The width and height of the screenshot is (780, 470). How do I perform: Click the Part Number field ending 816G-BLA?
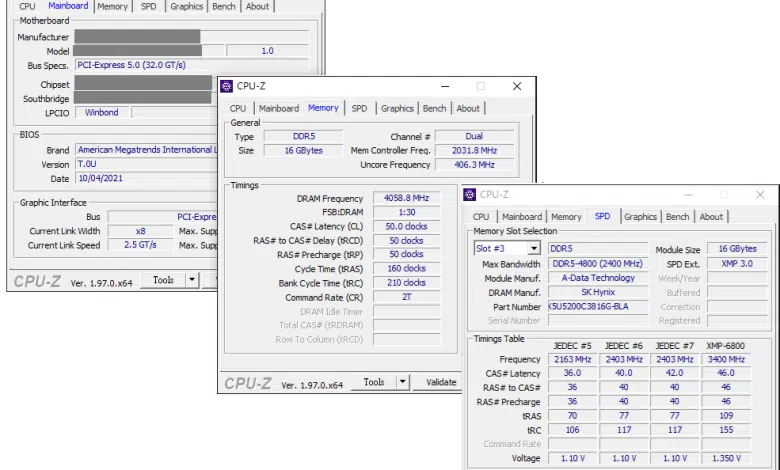[598, 306]
